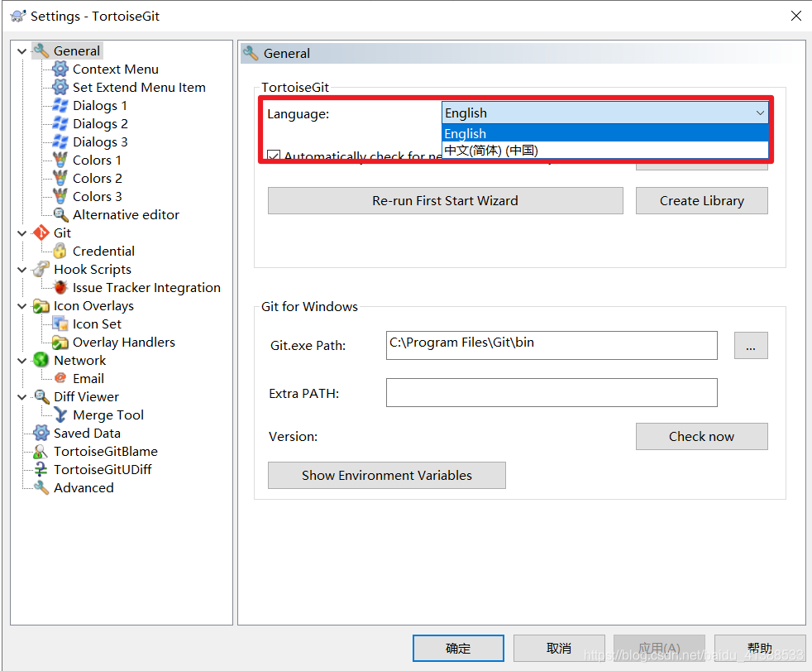812x671 pixels.
Task: Click the Alternative editor magnifier icon
Action: [60, 214]
